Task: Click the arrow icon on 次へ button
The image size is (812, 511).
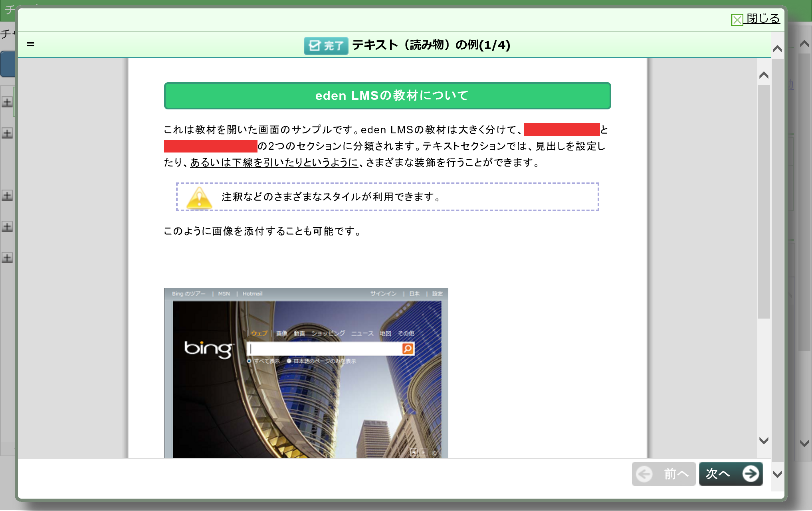Action: point(751,474)
